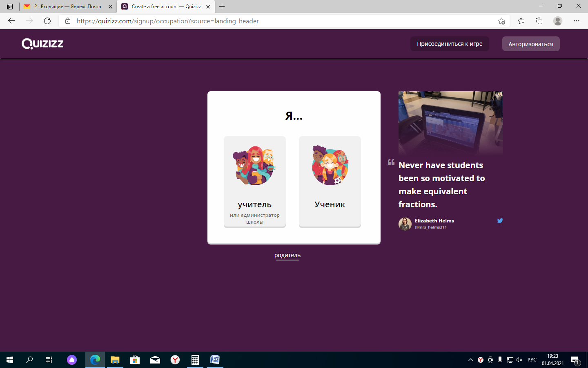Go back using browser back arrow
The image size is (588, 368).
11,21
